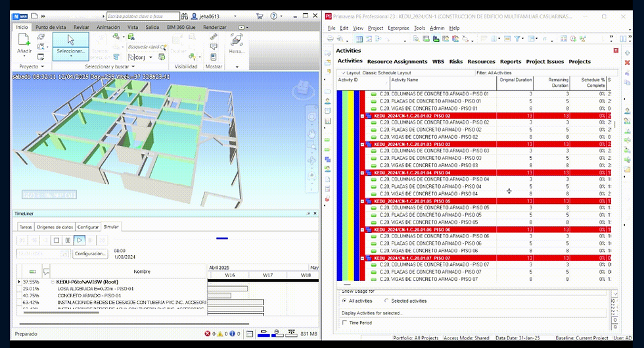The height and width of the screenshot is (348, 644).
Task: Click the comment column icon in TimeLiner table
Action: [47, 272]
